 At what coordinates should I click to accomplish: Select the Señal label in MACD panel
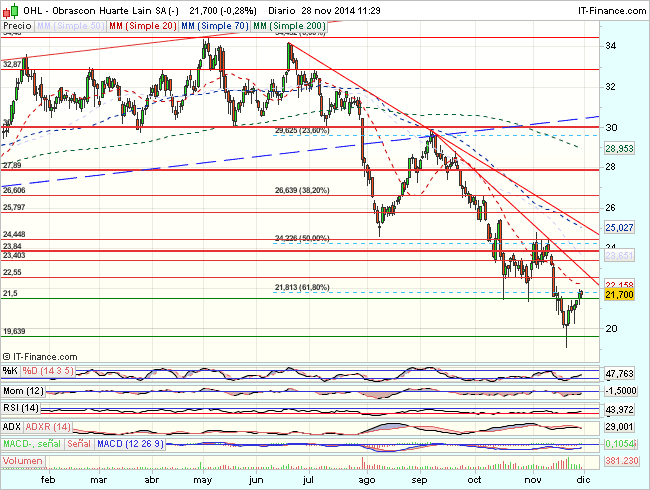click(79, 444)
